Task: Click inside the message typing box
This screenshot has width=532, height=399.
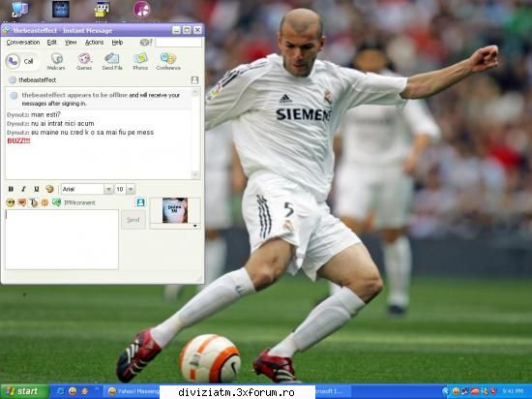Action: [x=62, y=239]
